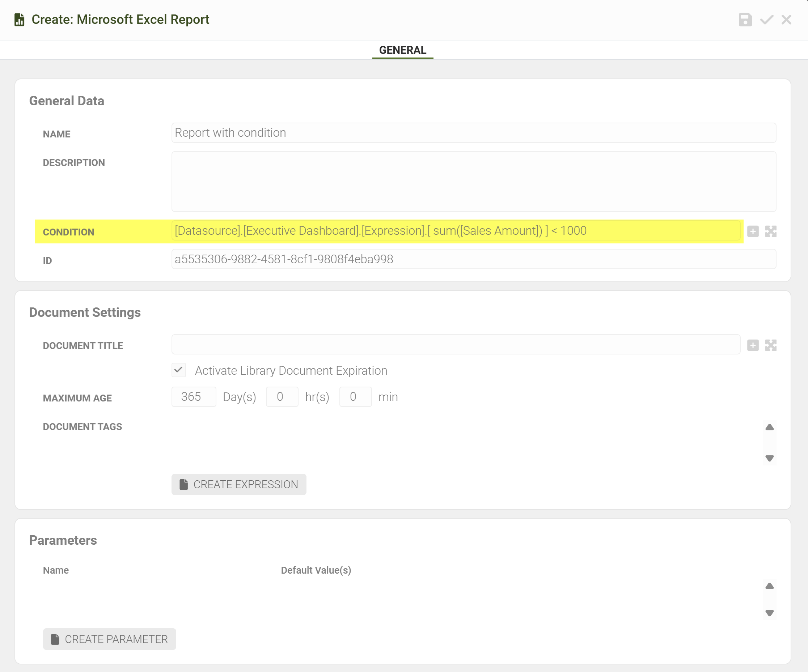Click the DESCRIPTION text area

(x=474, y=182)
